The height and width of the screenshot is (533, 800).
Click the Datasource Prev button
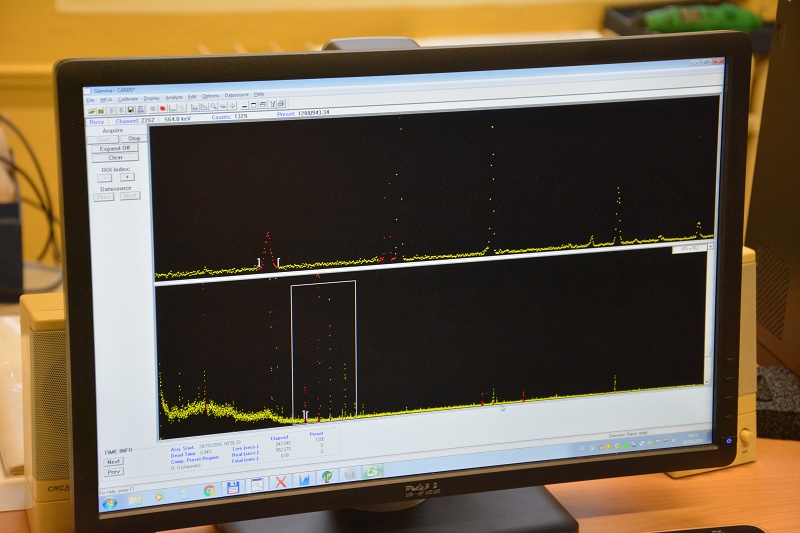(x=104, y=197)
